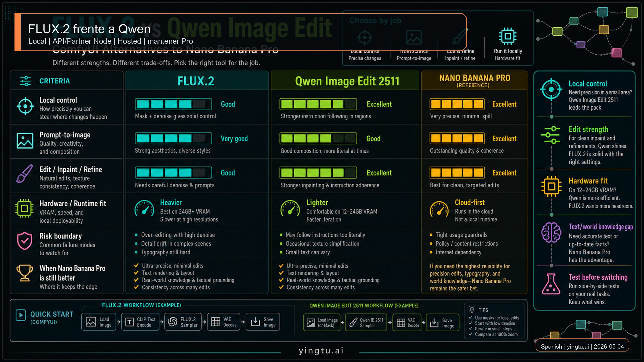The height and width of the screenshot is (362, 644).
Task: Click the grid icon on Qwen workflow VAE Decode
Action: 401,323
